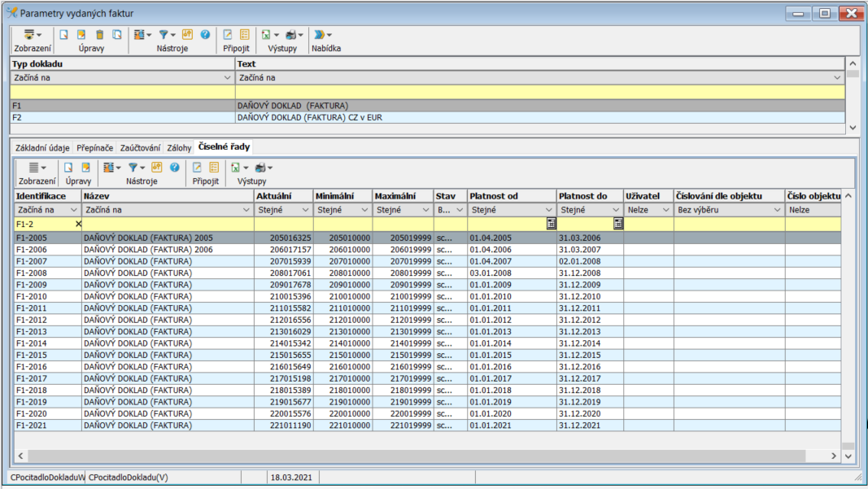This screenshot has height=489, width=868.
Task: Open calendar picker for Platnost do filter
Action: click(617, 223)
